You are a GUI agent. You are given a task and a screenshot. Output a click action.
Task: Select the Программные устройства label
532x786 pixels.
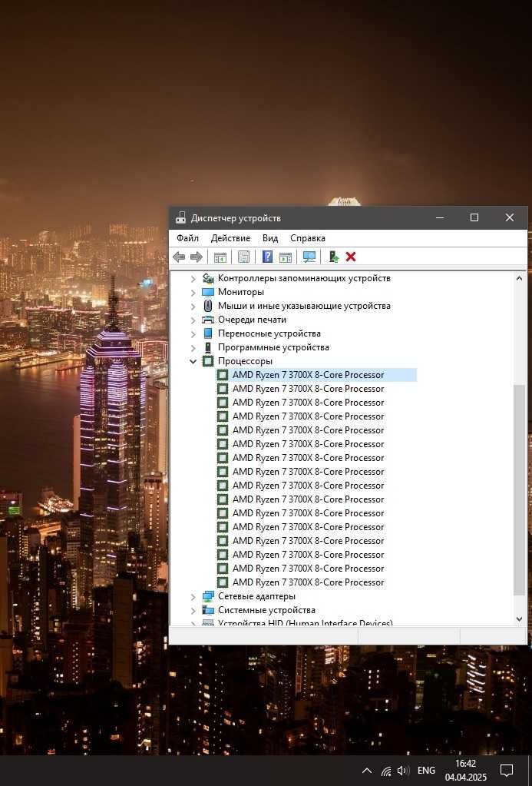(x=273, y=347)
